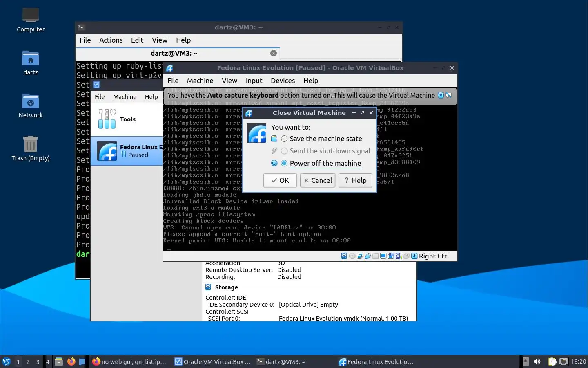Open File menu in terminal window
588x368 pixels.
(x=85, y=40)
